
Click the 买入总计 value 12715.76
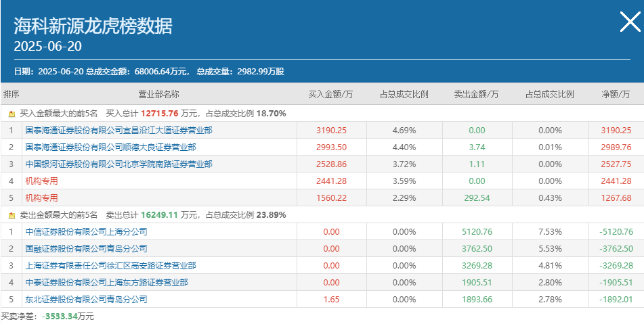(160, 114)
